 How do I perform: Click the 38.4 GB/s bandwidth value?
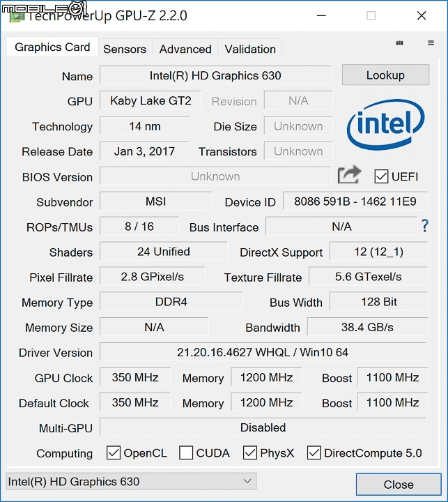point(367,326)
